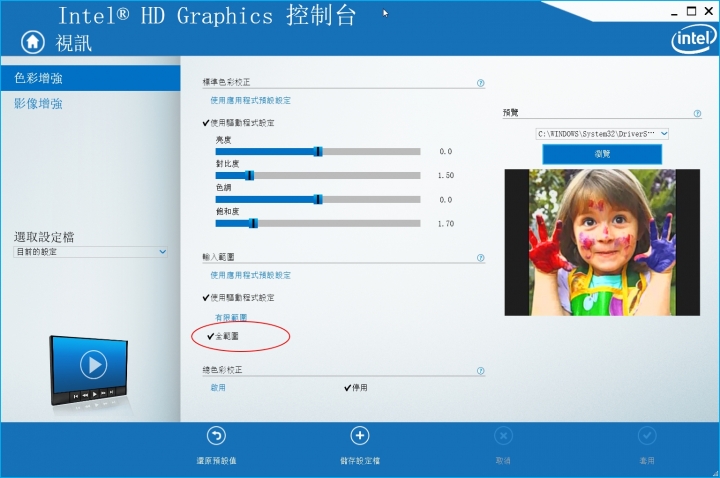
Task: Click the 還原預設值 restore icon
Action: [216, 436]
